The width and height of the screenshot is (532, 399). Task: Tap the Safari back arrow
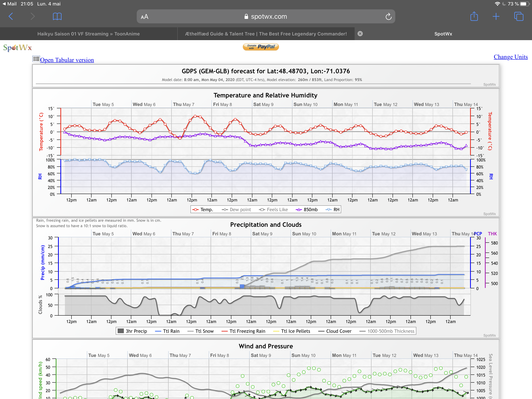point(11,17)
